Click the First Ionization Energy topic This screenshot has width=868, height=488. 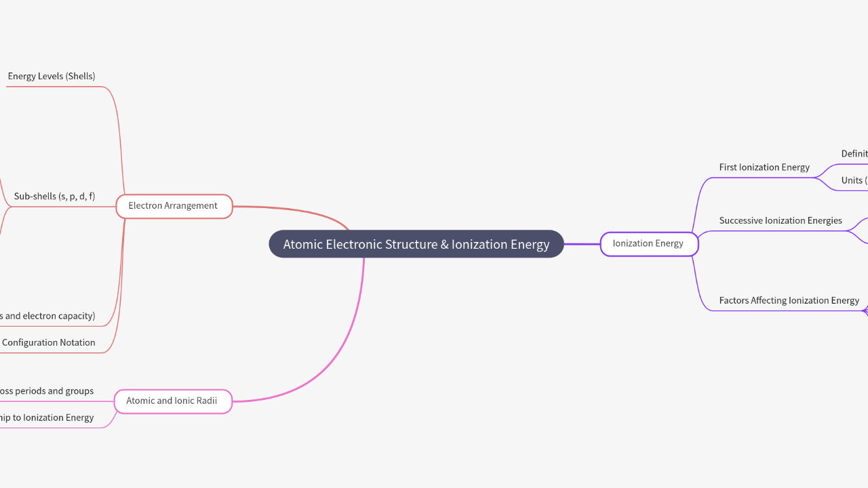click(x=764, y=167)
